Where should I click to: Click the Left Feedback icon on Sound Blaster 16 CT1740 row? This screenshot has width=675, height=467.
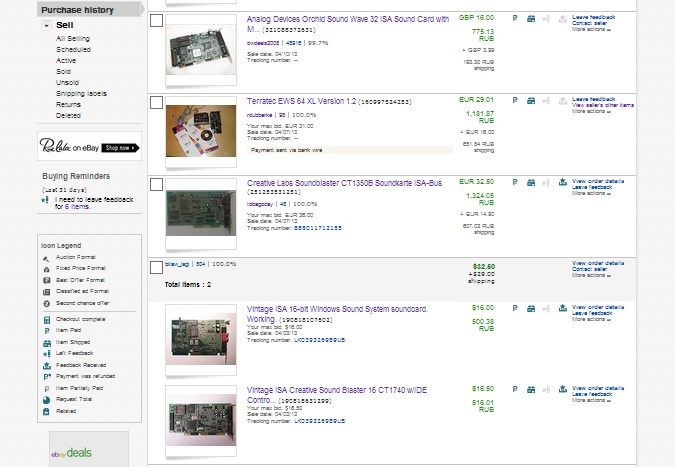click(546, 389)
